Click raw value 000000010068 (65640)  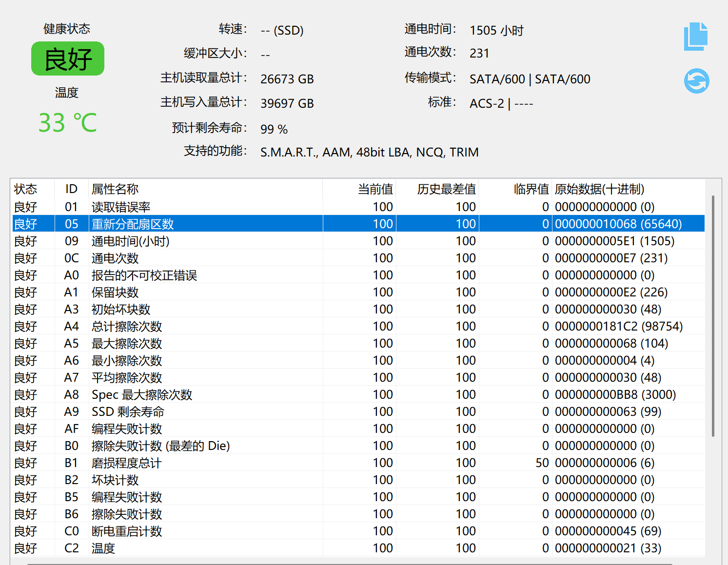point(618,224)
